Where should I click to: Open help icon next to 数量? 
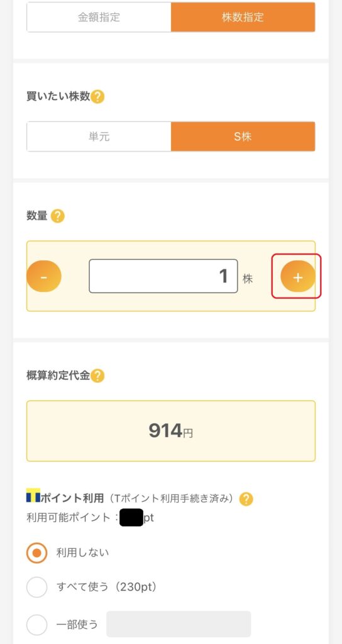57,216
